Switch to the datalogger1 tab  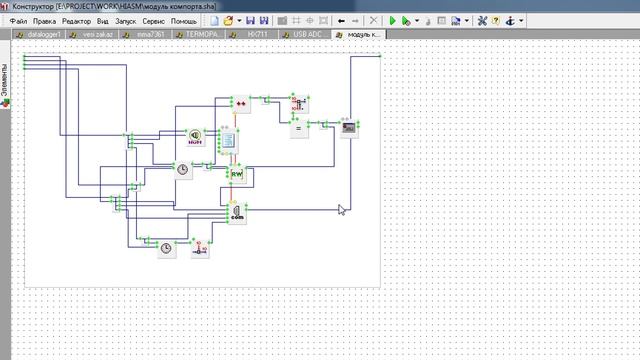tap(39, 35)
